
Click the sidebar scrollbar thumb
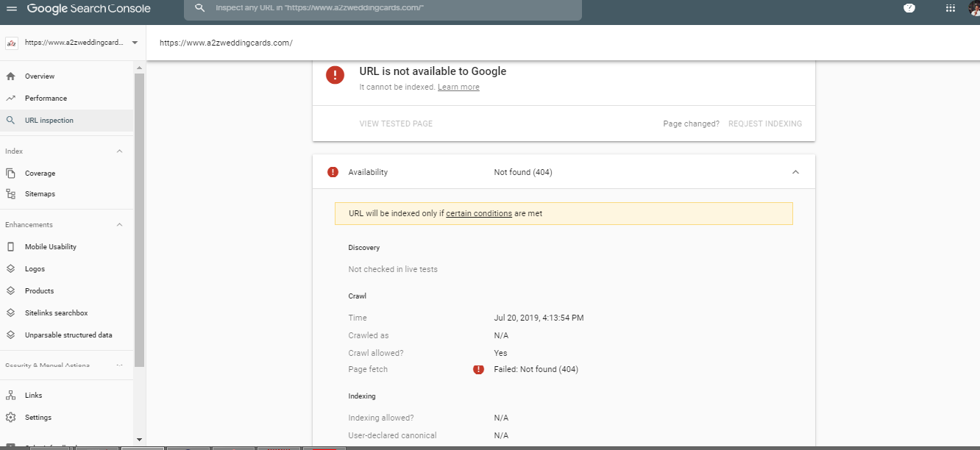point(139,220)
